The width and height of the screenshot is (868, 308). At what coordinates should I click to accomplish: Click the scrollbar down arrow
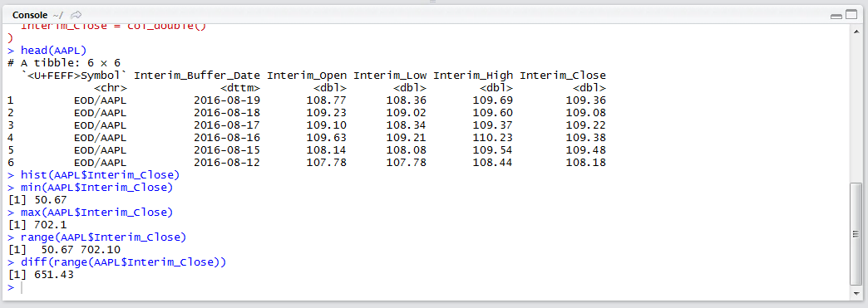pyautogui.click(x=856, y=294)
